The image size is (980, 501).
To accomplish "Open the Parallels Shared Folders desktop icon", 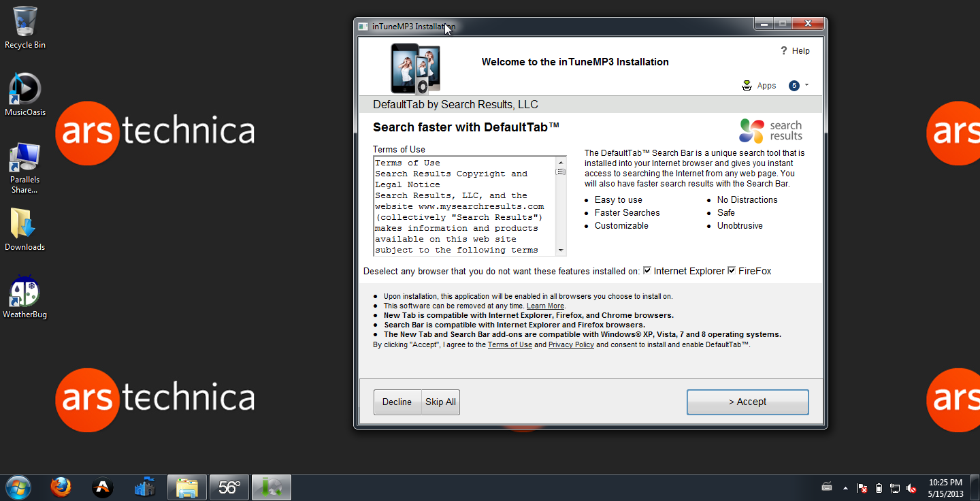I will (25, 167).
